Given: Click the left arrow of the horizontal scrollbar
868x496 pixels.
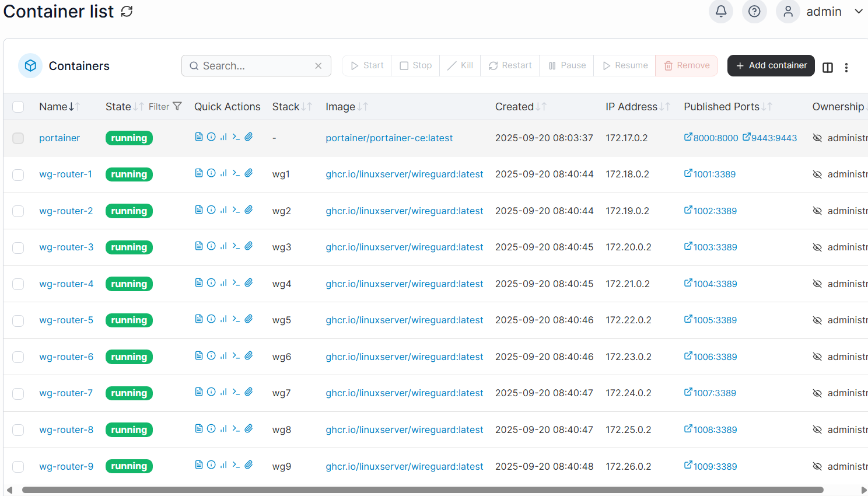Looking at the screenshot, I should (9, 490).
